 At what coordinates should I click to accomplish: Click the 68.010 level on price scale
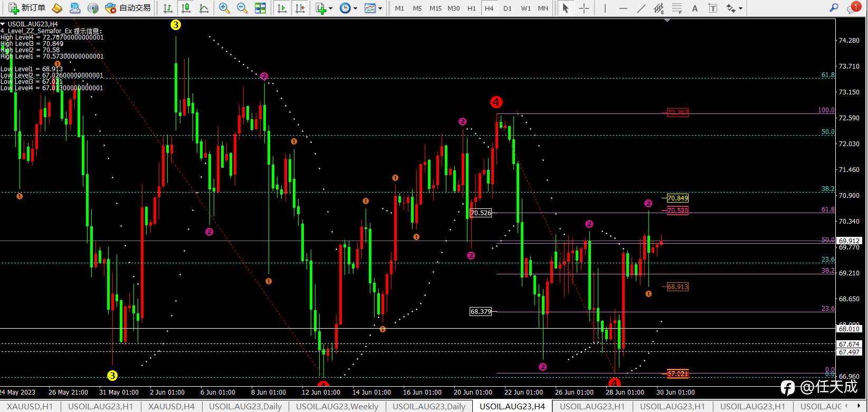(850, 329)
